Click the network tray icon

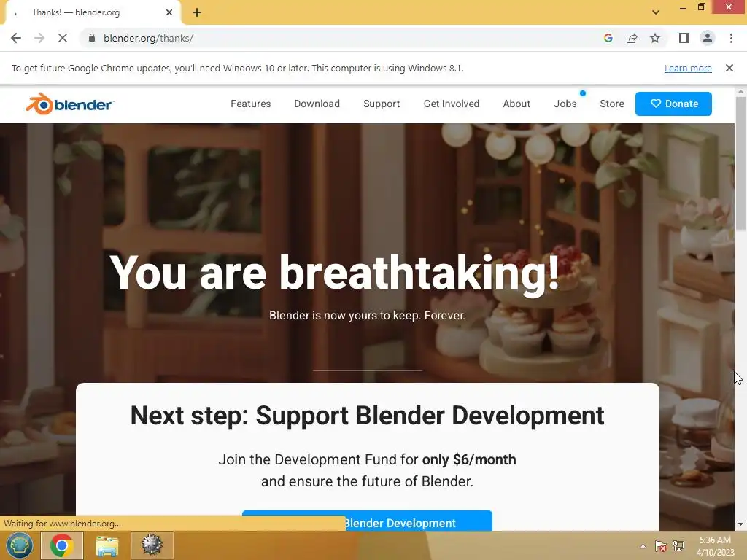[678, 546]
